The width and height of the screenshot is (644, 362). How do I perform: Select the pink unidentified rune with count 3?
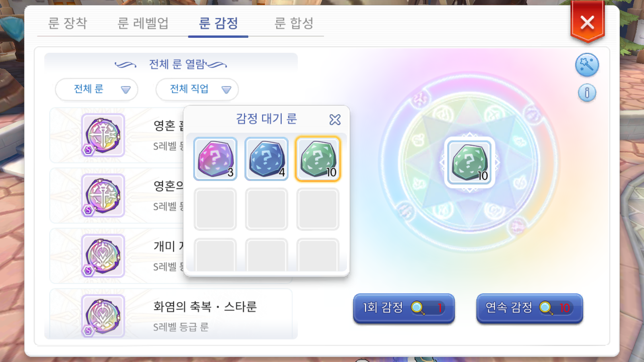[x=215, y=159]
